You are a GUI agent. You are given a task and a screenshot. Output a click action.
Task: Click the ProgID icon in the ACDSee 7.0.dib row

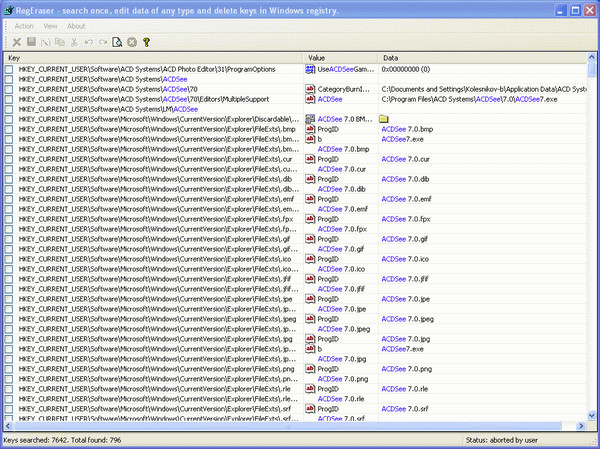(310, 179)
